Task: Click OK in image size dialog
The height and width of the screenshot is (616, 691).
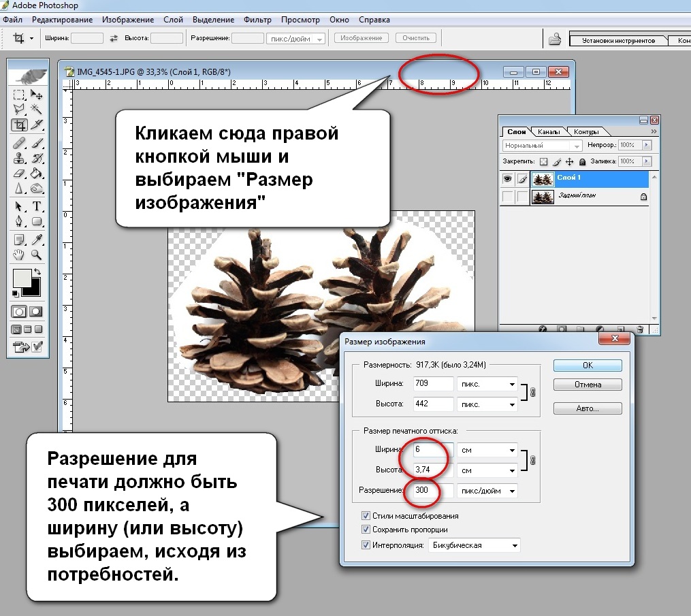Action: point(588,366)
